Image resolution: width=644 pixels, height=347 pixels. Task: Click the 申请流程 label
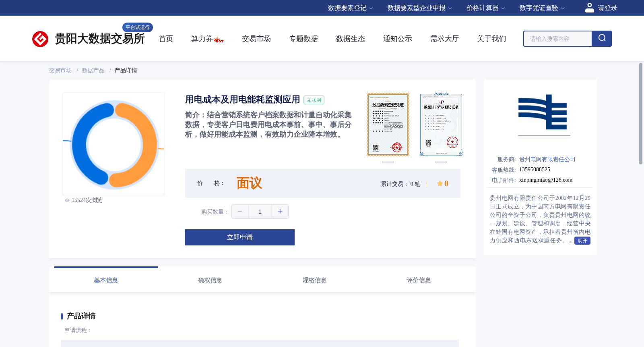(x=78, y=330)
